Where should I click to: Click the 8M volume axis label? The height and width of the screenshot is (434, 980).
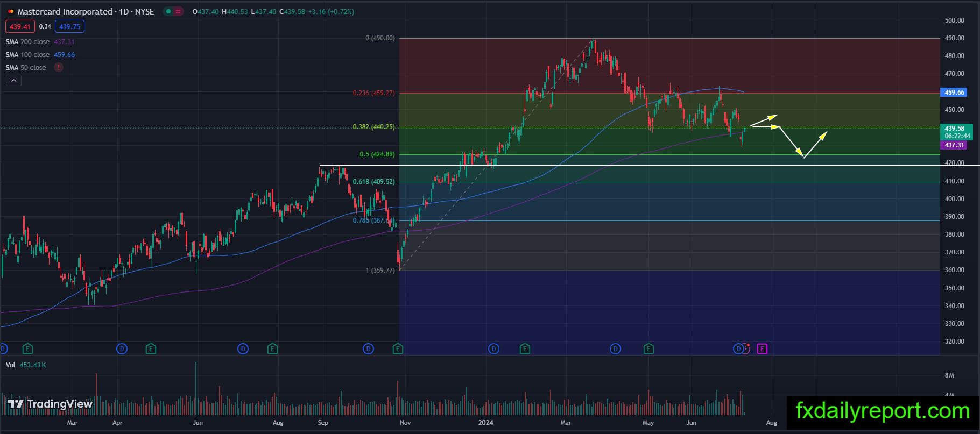point(949,375)
